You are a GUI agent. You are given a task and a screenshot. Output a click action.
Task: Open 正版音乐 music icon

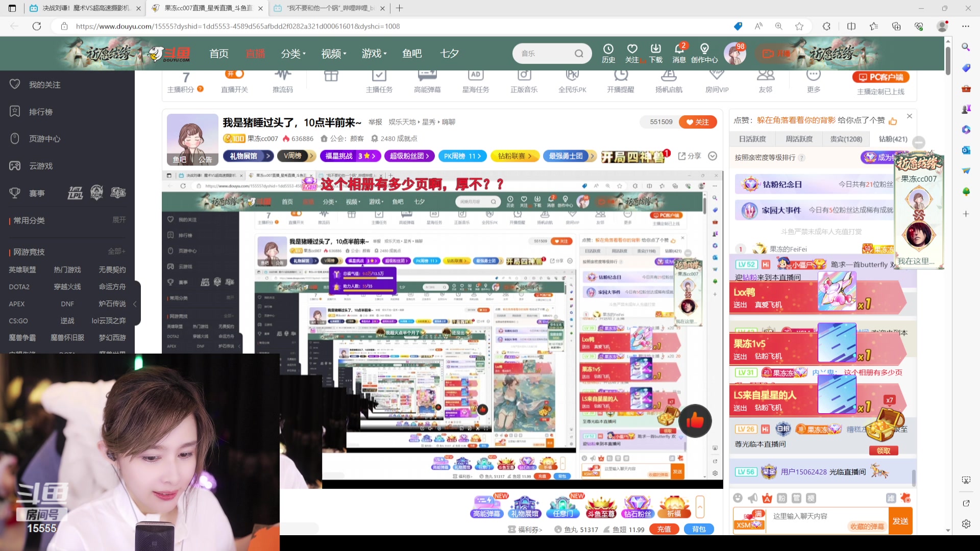point(524,82)
